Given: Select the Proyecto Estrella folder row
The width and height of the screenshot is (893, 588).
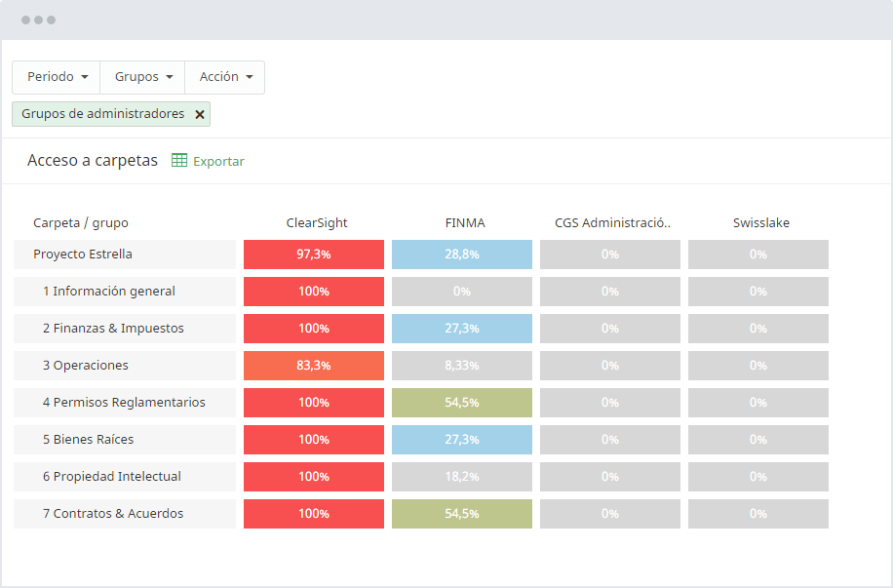Looking at the screenshot, I should (x=125, y=255).
